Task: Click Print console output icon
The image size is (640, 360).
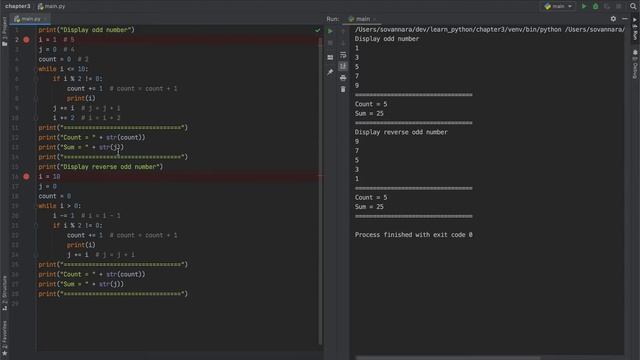Action: 343,78
